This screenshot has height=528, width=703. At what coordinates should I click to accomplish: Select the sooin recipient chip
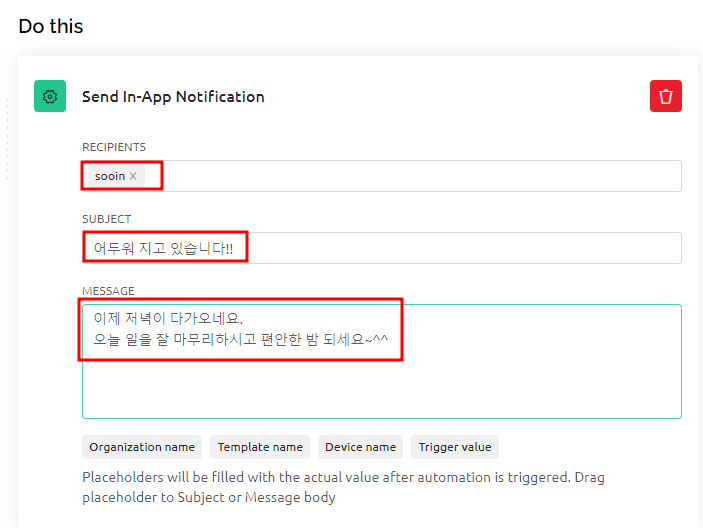point(110,176)
